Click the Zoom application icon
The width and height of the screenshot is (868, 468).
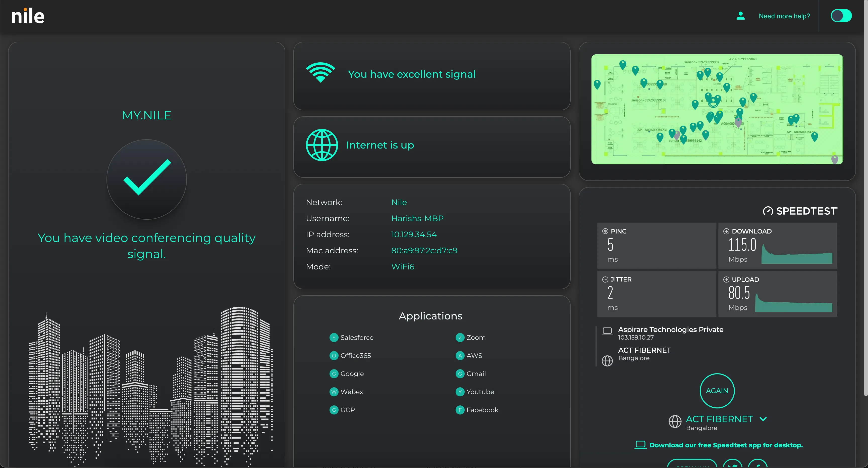tap(460, 338)
